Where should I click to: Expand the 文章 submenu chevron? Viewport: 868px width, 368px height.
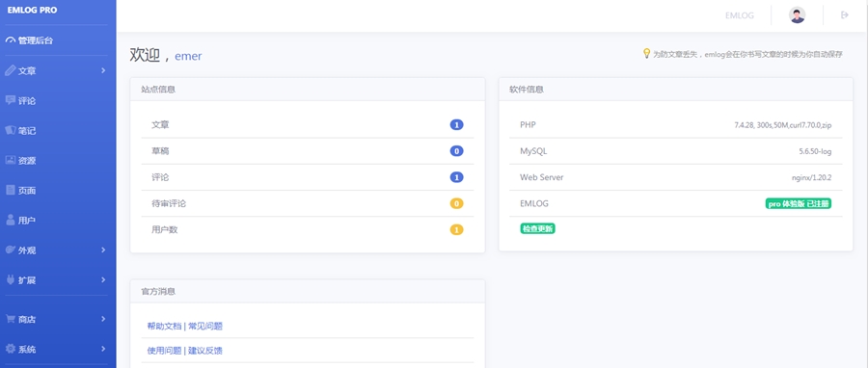pyautogui.click(x=103, y=70)
